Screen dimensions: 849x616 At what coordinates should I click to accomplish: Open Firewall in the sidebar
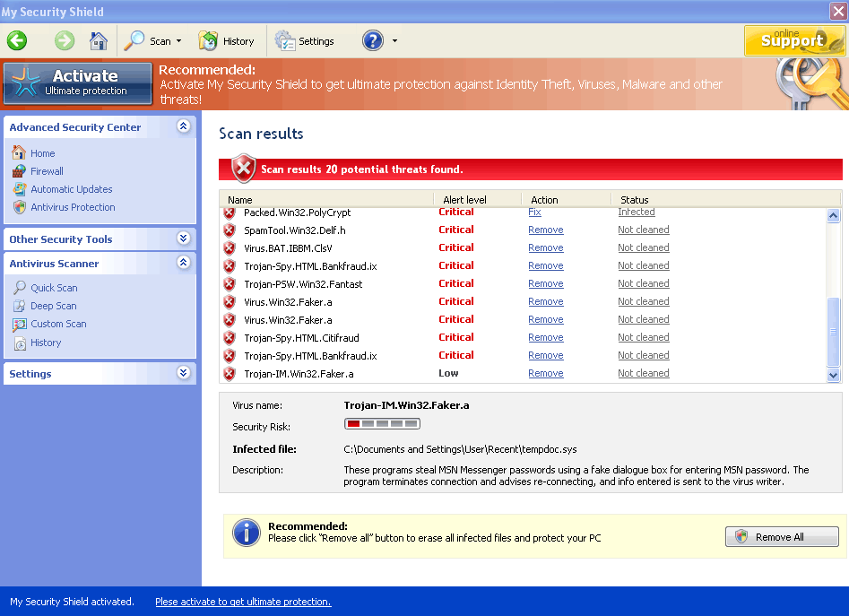point(47,171)
